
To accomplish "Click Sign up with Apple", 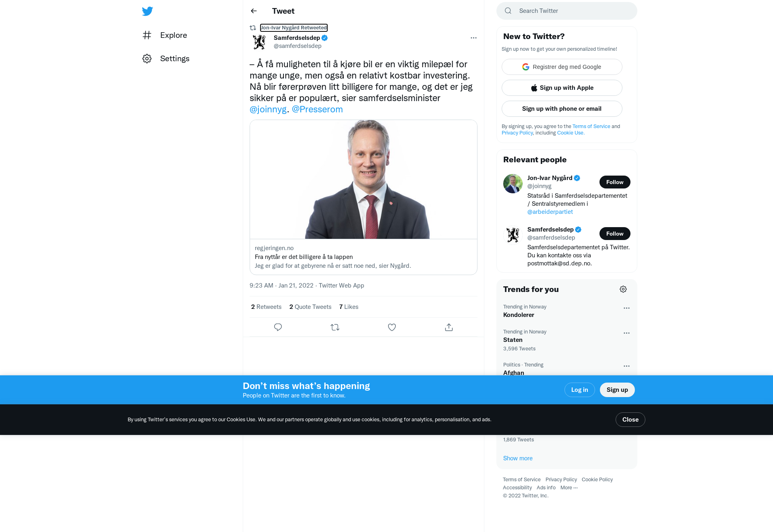I will [x=562, y=88].
